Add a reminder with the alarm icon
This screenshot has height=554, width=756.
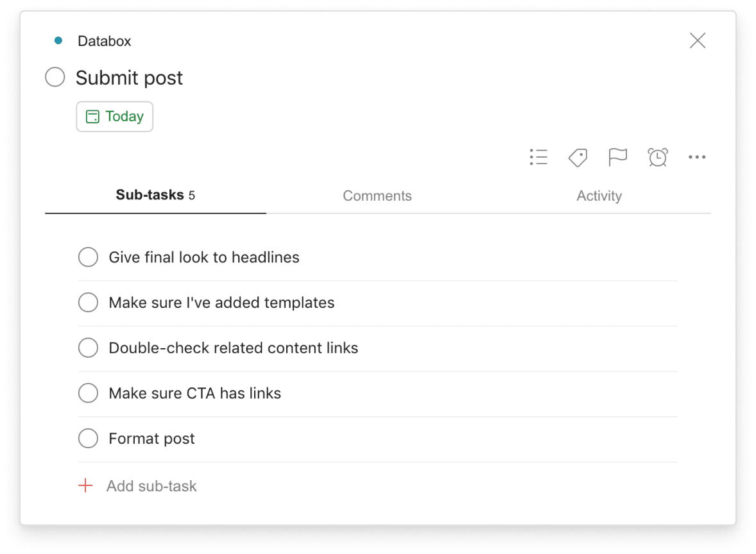[657, 157]
